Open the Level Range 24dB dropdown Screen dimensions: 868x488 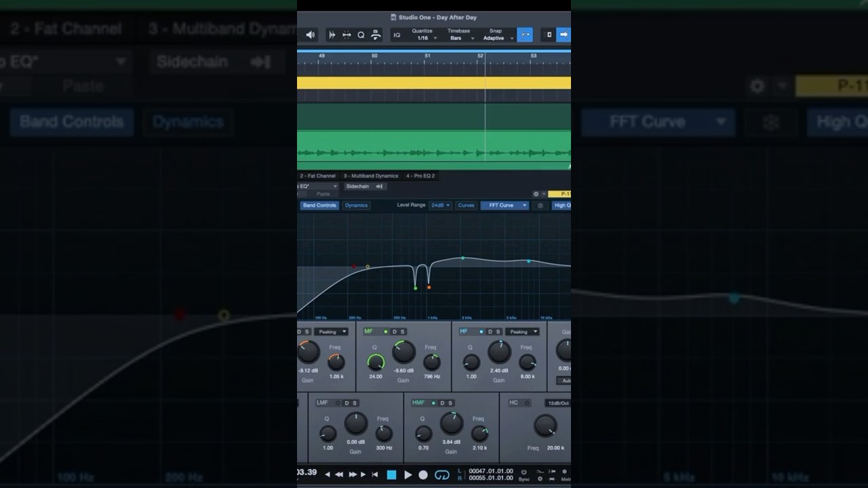(x=440, y=205)
